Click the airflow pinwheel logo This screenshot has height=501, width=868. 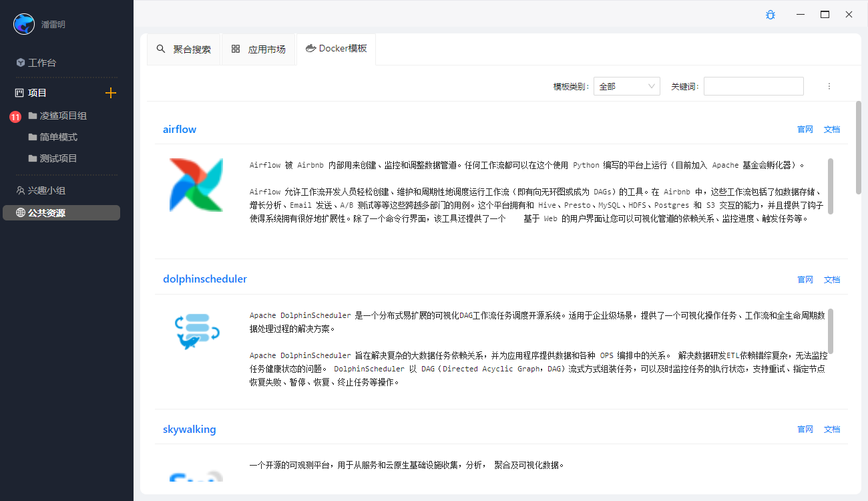(196, 185)
